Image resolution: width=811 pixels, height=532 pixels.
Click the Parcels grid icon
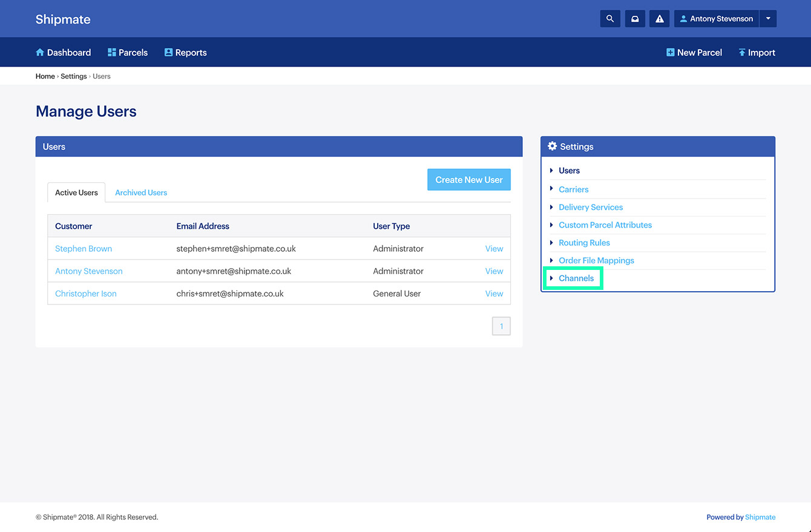point(111,53)
